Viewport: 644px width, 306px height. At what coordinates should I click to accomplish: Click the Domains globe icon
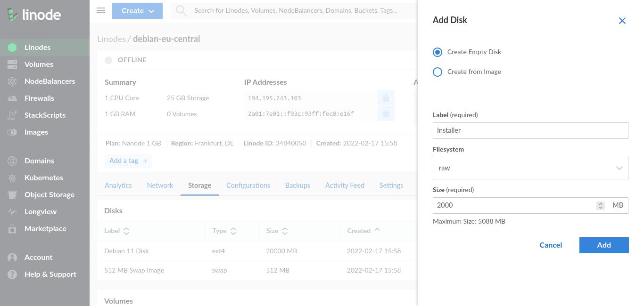tap(12, 161)
